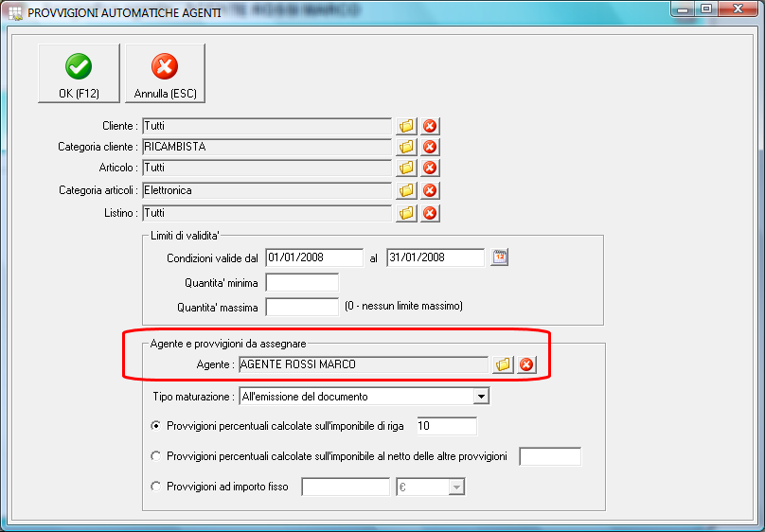Click the Quantita' massima input box
Viewport: 765px width, 532px height.
[302, 307]
